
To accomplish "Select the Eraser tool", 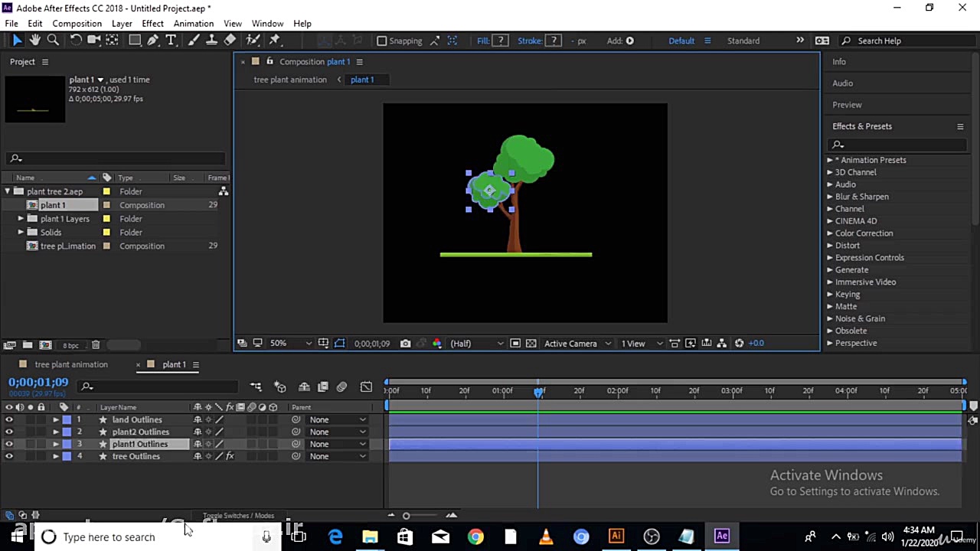I will [x=230, y=41].
